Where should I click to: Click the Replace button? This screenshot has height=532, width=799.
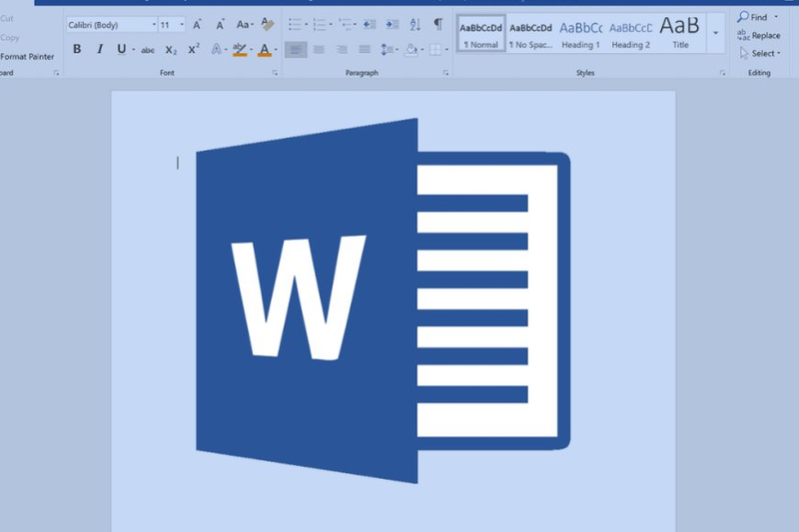pyautogui.click(x=759, y=35)
